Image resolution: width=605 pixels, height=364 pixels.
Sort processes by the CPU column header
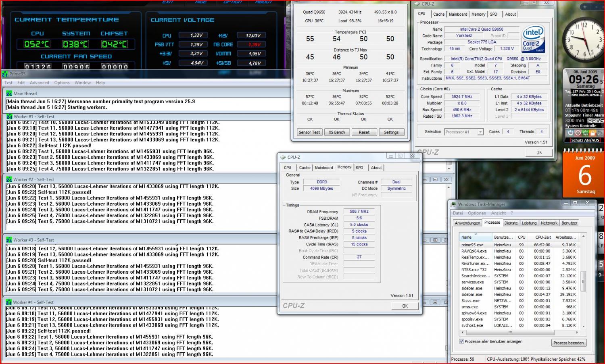click(522, 237)
